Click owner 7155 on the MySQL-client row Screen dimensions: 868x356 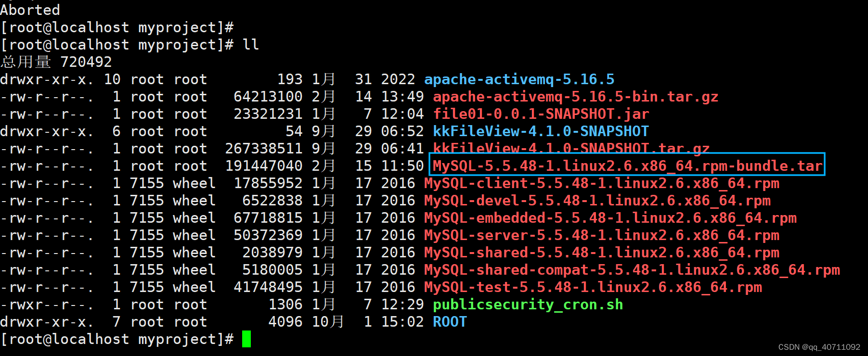point(147,183)
